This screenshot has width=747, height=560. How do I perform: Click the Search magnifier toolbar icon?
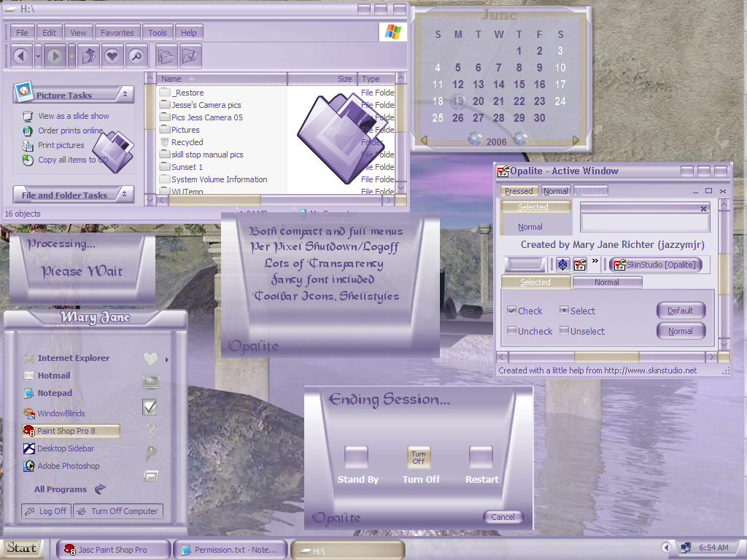(136, 56)
